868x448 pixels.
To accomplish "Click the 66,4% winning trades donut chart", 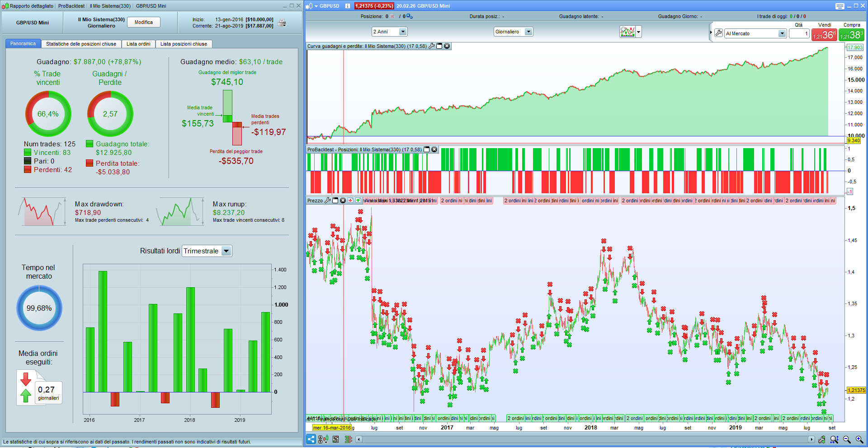I will pos(48,114).
